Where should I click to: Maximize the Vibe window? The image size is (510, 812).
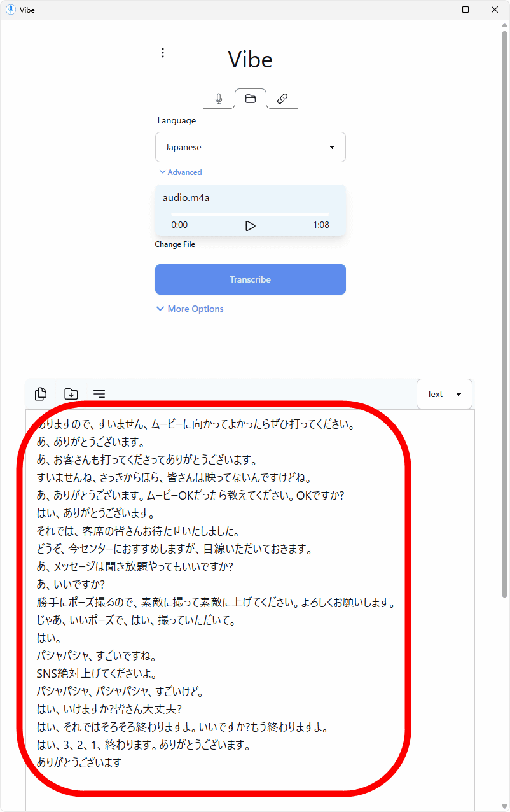tap(465, 10)
